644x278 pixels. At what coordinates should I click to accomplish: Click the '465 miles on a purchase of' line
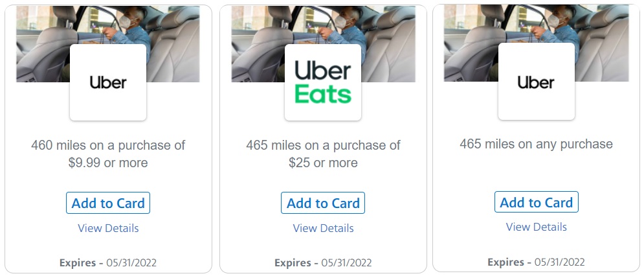(323, 145)
